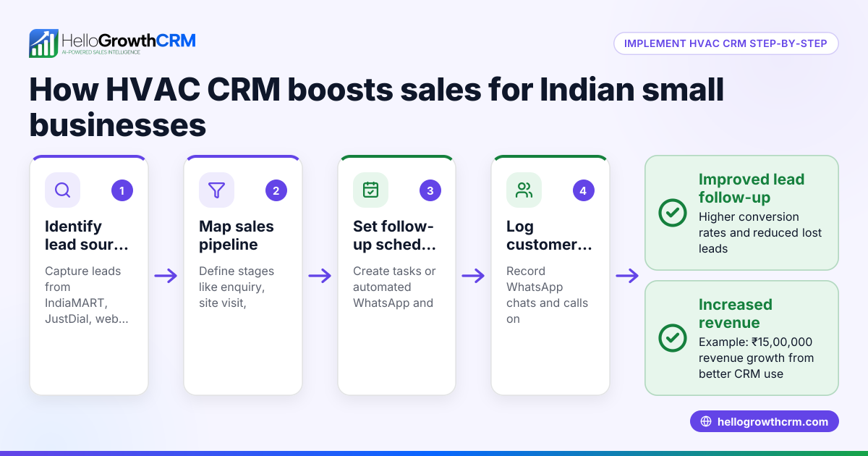Click the '₹15,00,000 revenue growth' example text
The height and width of the screenshot is (456, 868).
756,358
